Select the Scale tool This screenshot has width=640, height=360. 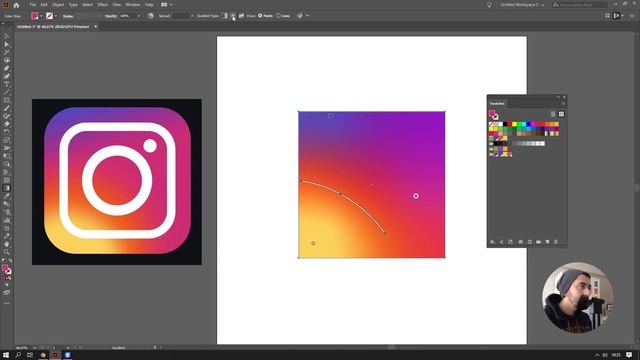pos(7,140)
